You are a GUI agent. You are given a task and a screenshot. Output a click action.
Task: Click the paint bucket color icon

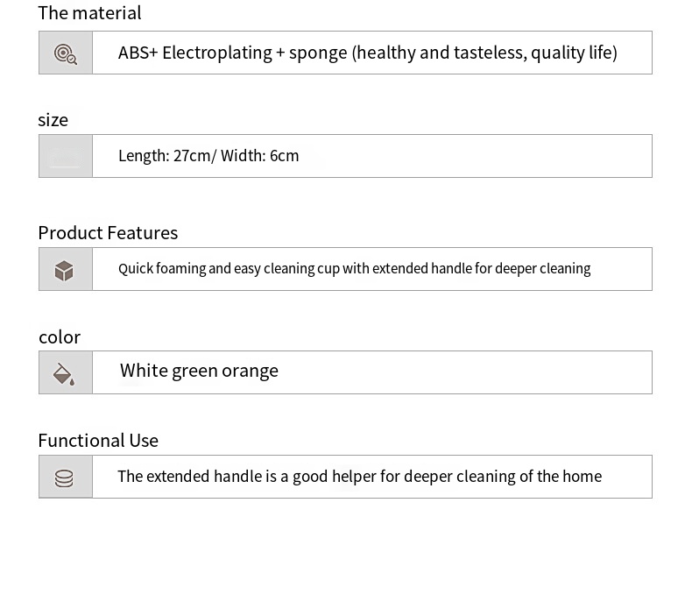click(x=65, y=373)
